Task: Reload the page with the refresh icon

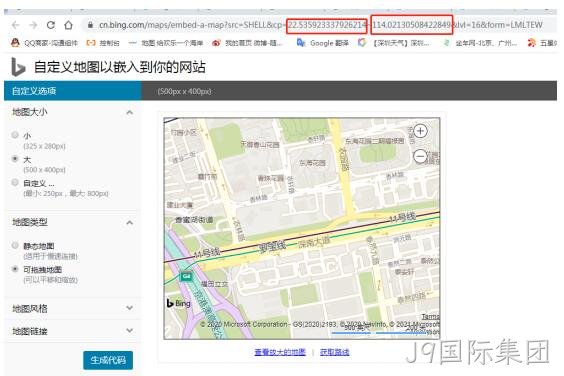Action: (x=51, y=25)
